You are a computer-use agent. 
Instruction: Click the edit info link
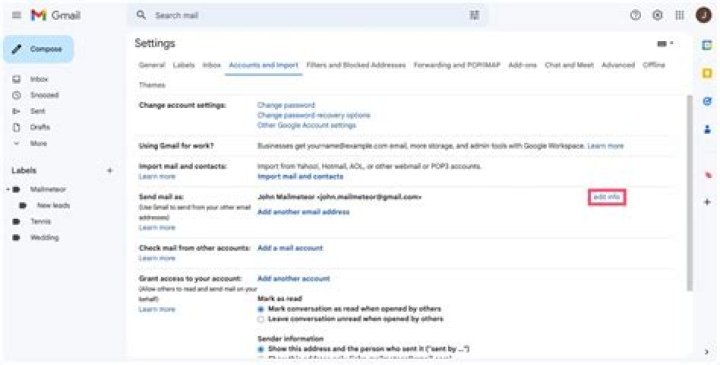coord(607,197)
